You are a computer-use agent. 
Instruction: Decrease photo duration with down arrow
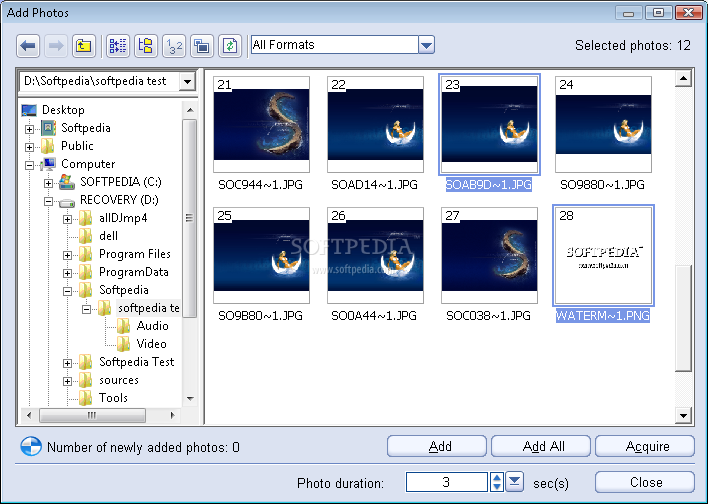click(497, 487)
